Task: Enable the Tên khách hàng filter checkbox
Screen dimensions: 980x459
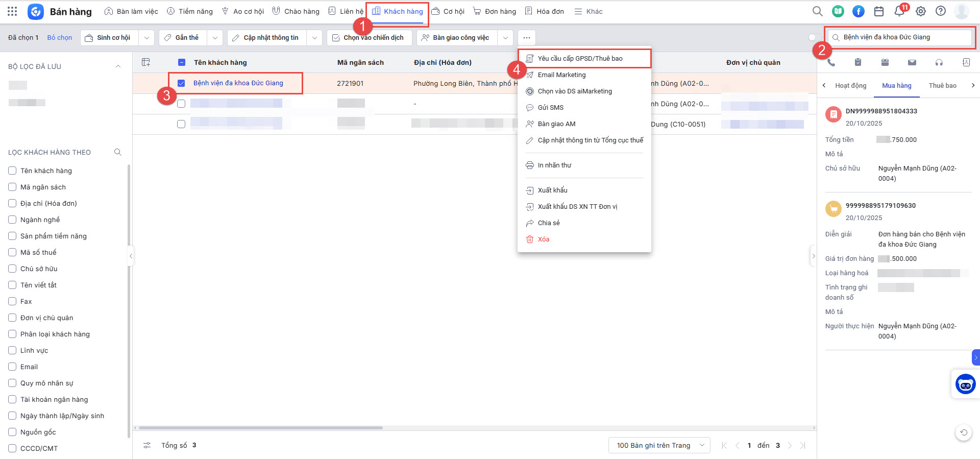Action: click(x=12, y=171)
